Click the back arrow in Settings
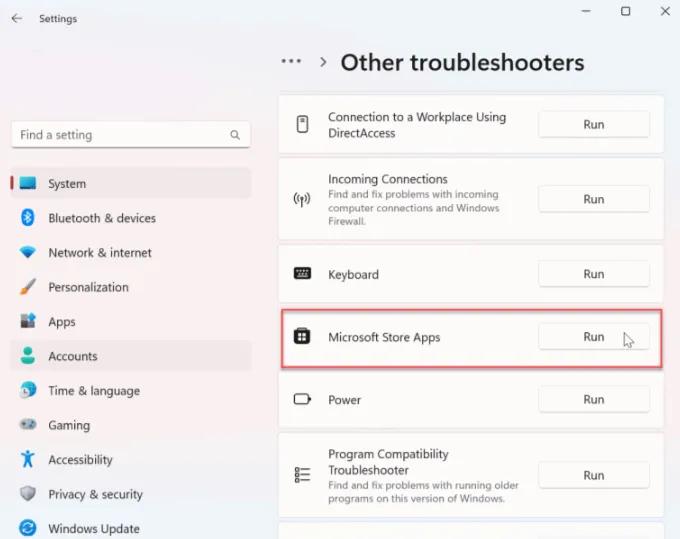The image size is (680, 539). coord(16,19)
